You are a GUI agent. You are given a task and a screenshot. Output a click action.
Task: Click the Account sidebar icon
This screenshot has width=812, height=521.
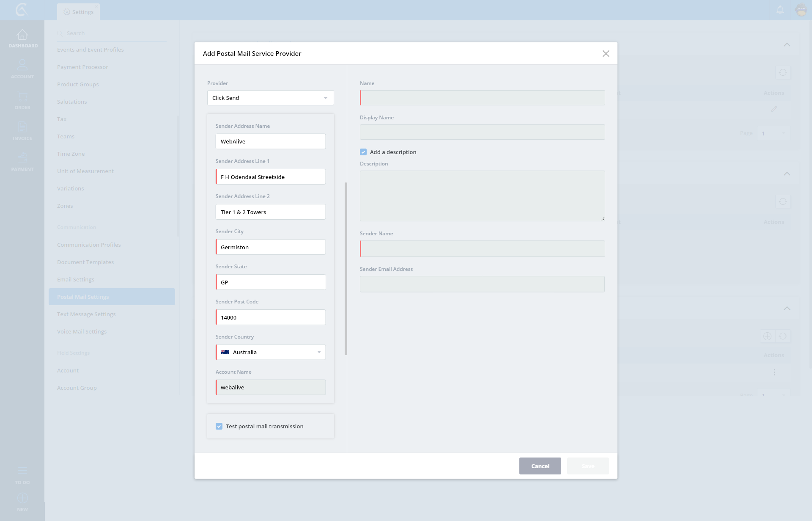pyautogui.click(x=22, y=65)
